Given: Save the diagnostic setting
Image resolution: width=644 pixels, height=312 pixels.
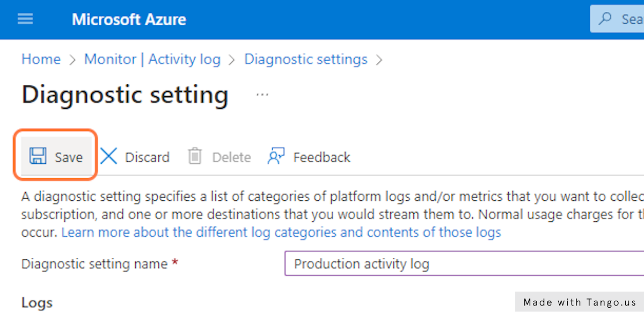Looking at the screenshot, I should (55, 156).
